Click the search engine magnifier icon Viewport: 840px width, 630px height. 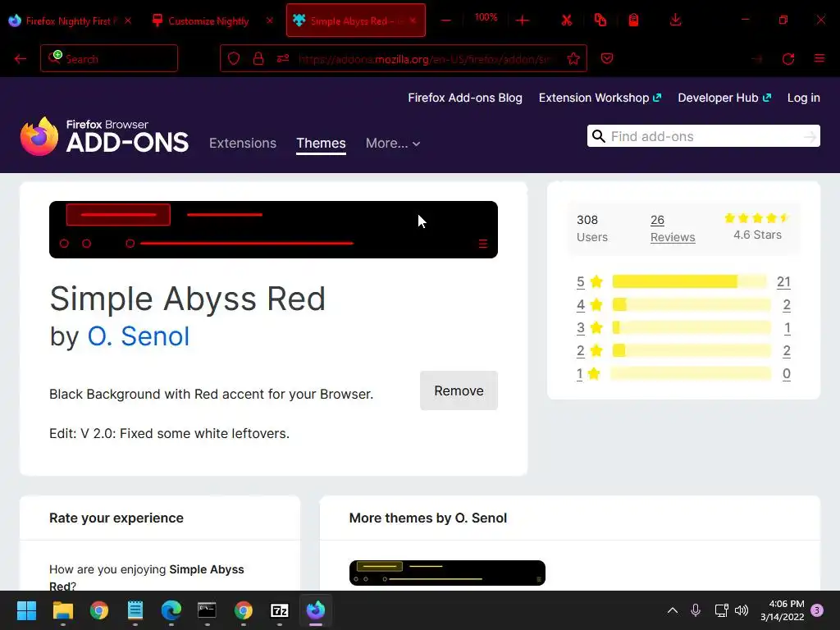(x=55, y=57)
